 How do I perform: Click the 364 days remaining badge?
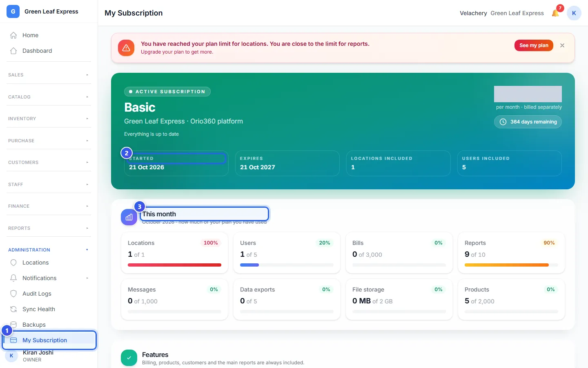click(x=528, y=122)
